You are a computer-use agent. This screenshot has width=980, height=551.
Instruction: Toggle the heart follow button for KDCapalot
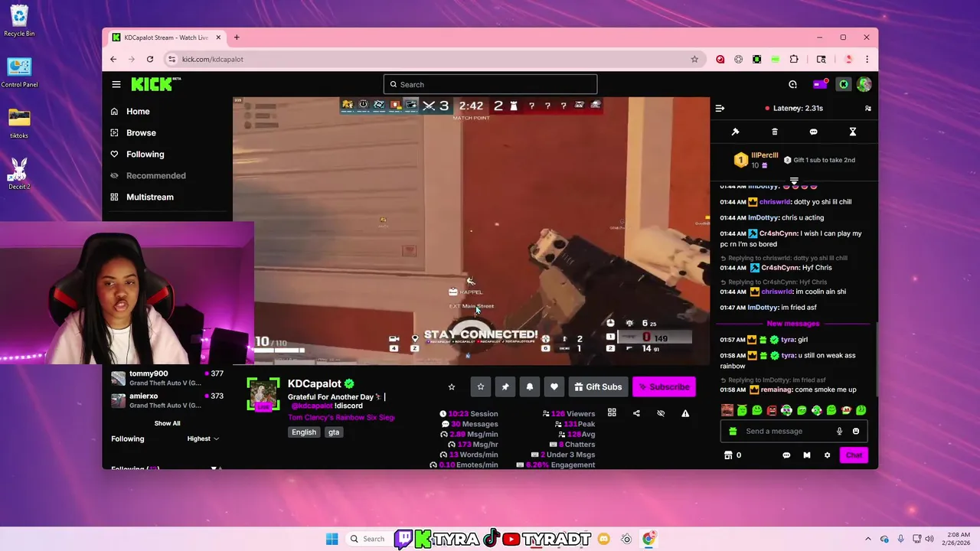click(554, 386)
